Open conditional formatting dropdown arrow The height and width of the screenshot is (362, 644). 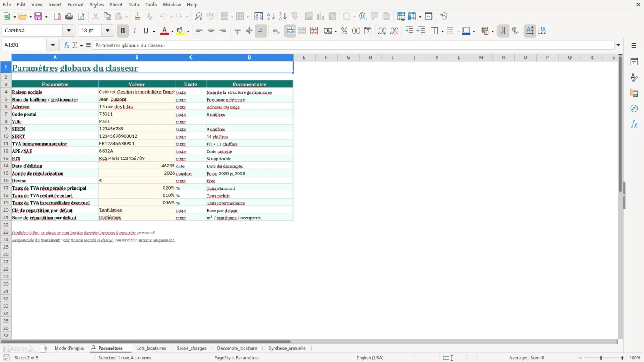(x=492, y=31)
